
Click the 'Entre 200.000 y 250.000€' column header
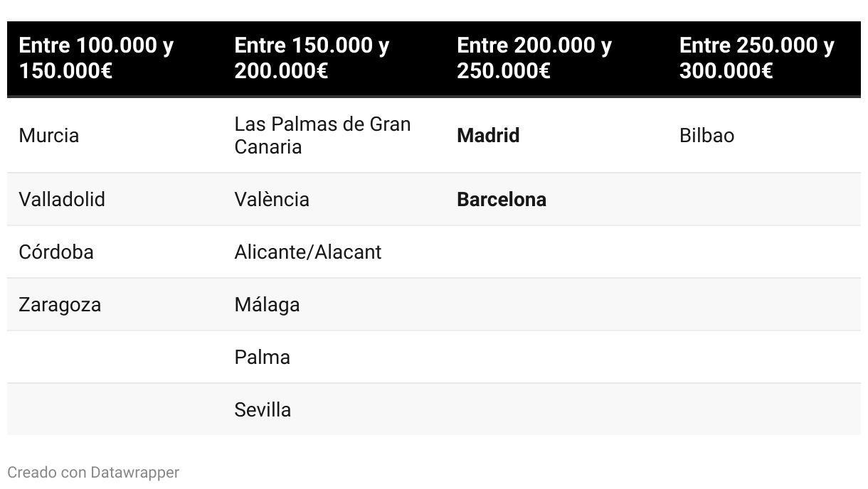(534, 58)
